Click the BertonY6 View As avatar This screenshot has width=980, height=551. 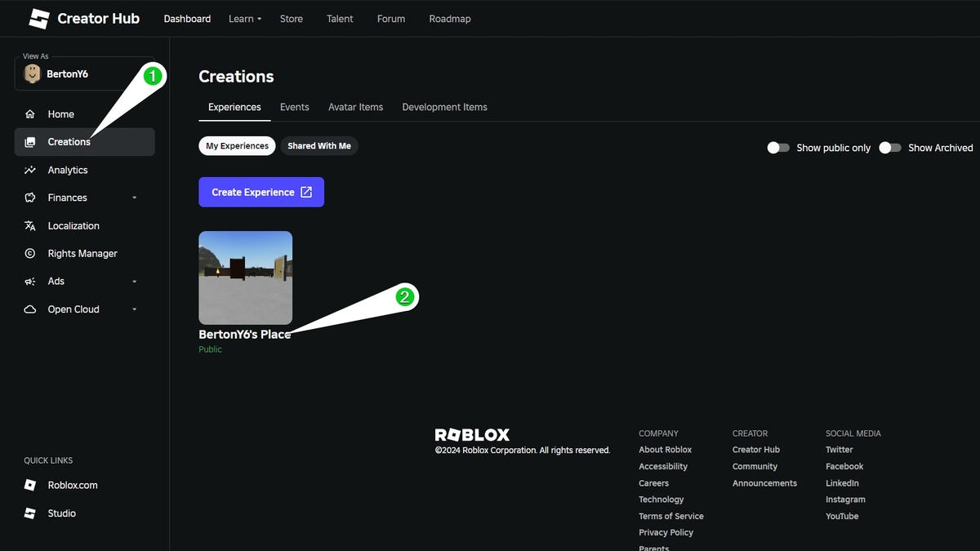tap(31, 73)
